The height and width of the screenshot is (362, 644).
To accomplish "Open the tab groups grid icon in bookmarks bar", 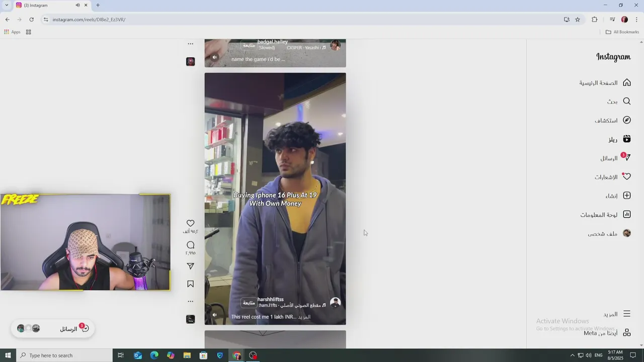I will [29, 32].
